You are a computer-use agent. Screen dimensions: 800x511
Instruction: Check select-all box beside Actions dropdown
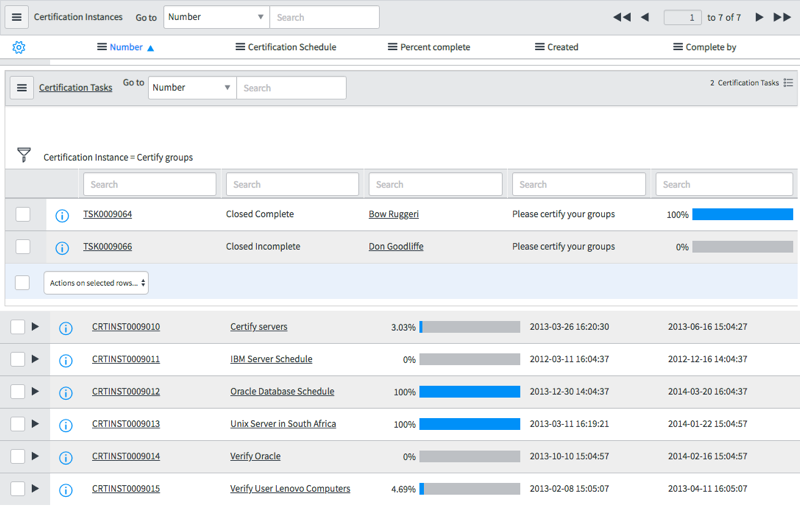[x=22, y=282]
